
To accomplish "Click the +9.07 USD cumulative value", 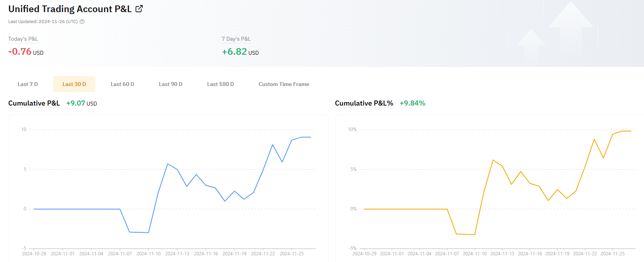I will (x=81, y=103).
